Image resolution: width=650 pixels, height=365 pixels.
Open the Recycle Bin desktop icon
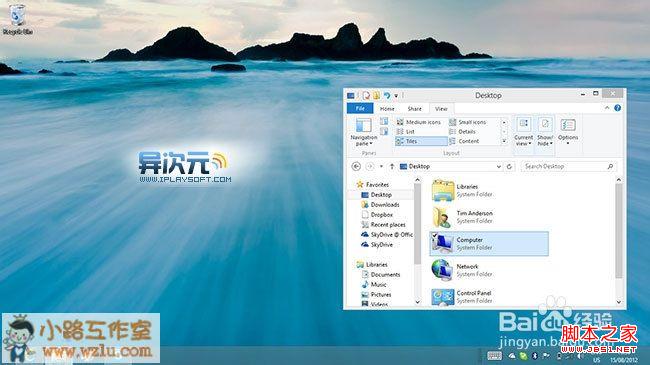(17, 19)
